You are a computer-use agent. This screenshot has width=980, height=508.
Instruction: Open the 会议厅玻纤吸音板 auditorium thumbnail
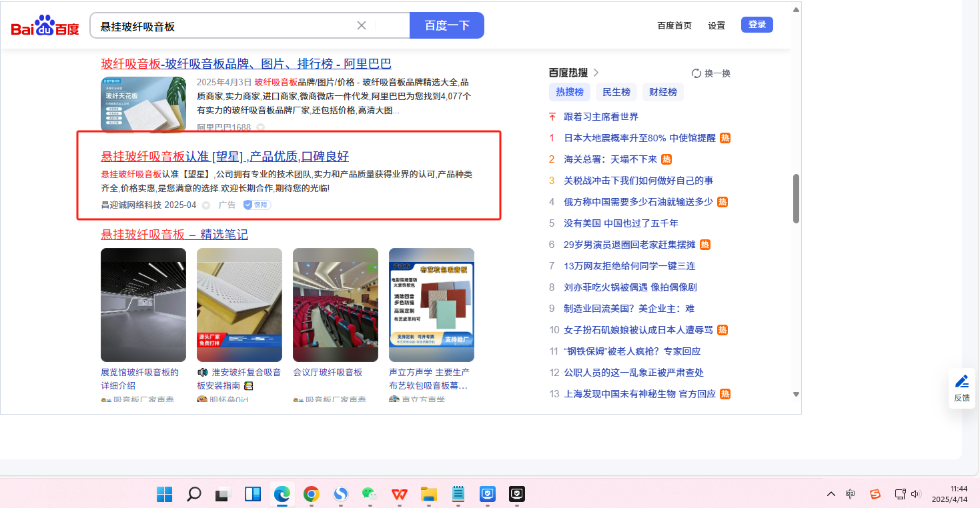[x=335, y=305]
